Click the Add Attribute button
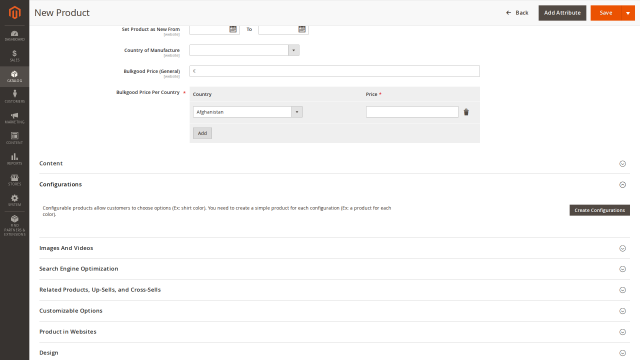Screen dimensions: 640x360 click(562, 13)
